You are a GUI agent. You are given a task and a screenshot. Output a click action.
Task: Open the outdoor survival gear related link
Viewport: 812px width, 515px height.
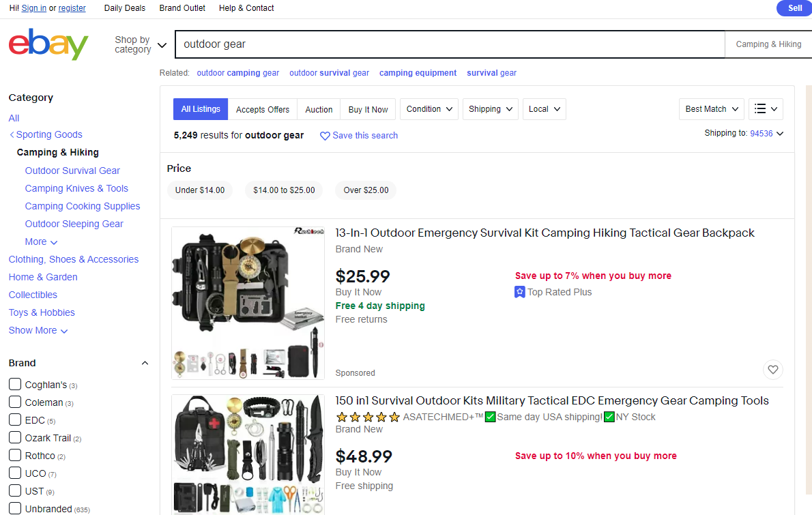tap(329, 73)
